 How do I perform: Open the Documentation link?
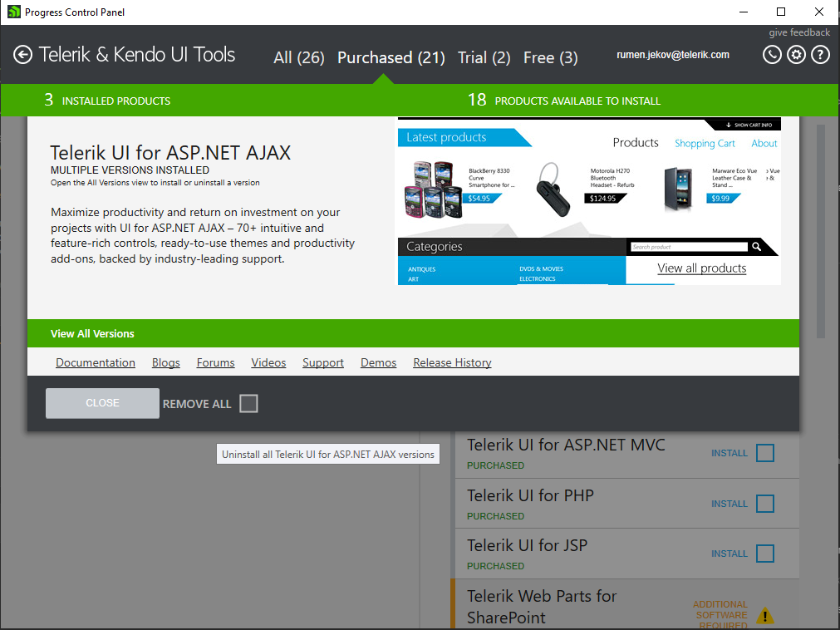coord(96,362)
